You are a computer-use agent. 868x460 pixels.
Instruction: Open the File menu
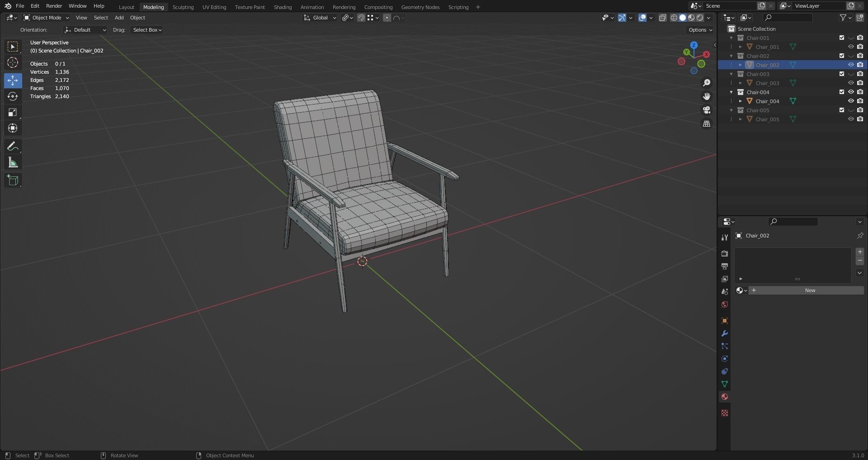point(20,6)
